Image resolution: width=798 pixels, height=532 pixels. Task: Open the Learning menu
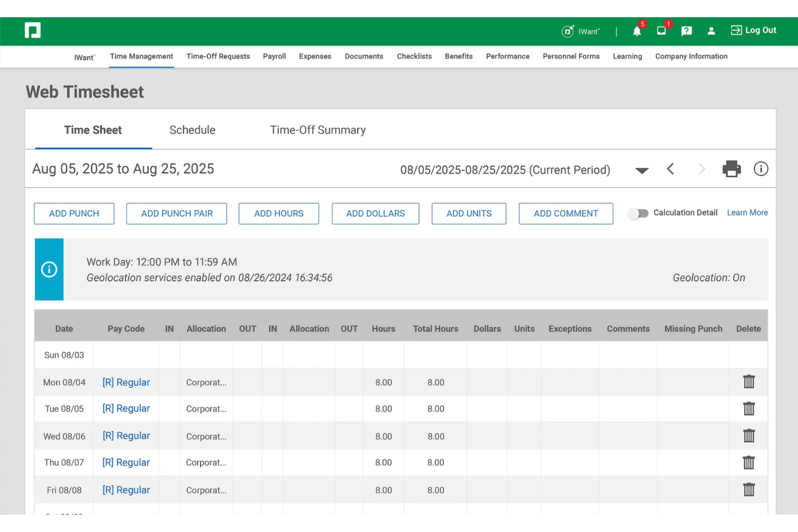[628, 56]
